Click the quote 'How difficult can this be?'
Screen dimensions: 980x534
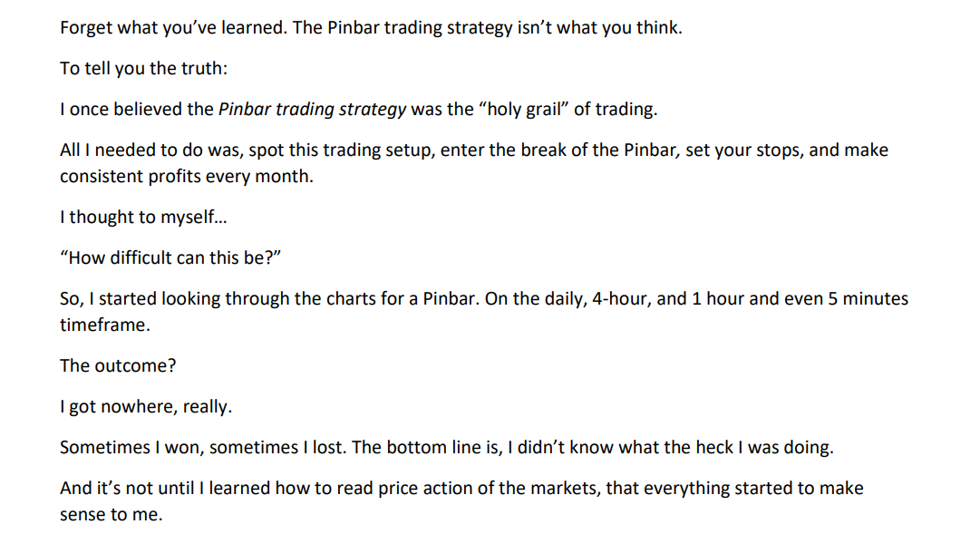[x=170, y=257]
